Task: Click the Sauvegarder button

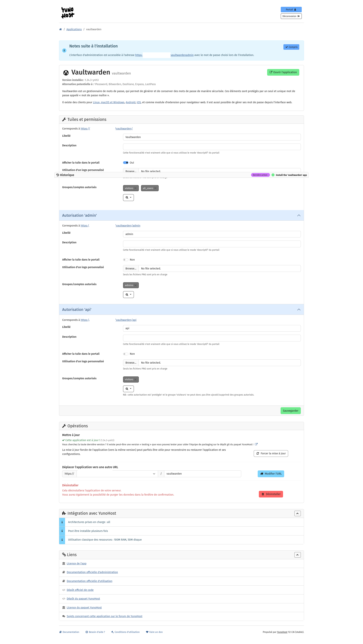Action: pos(290,411)
